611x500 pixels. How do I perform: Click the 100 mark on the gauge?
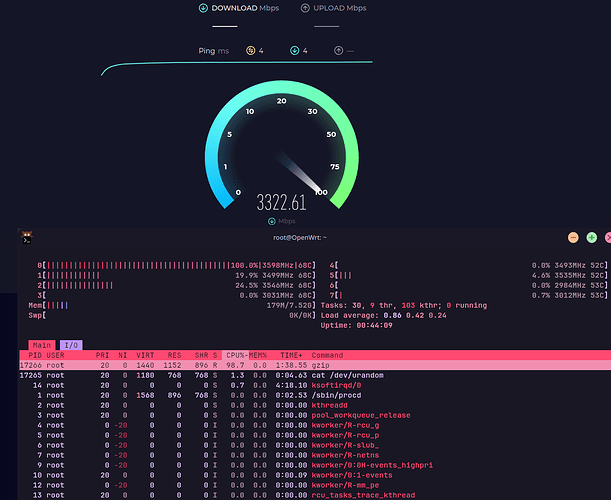coord(321,192)
